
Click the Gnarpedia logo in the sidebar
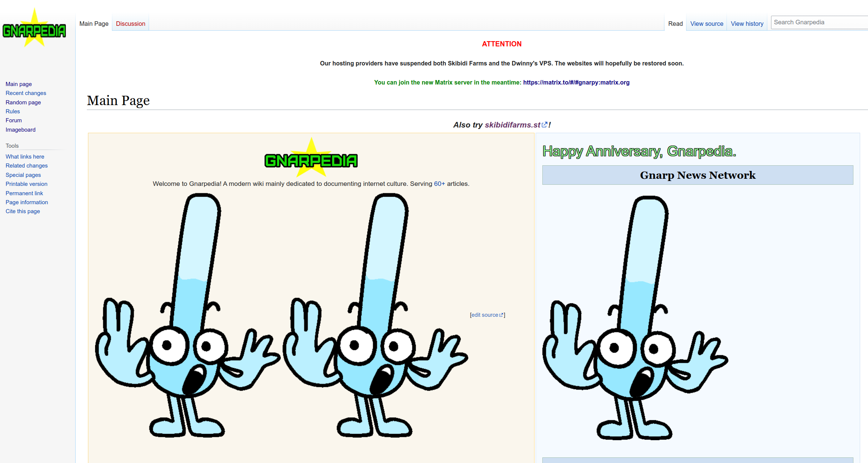pyautogui.click(x=34, y=28)
